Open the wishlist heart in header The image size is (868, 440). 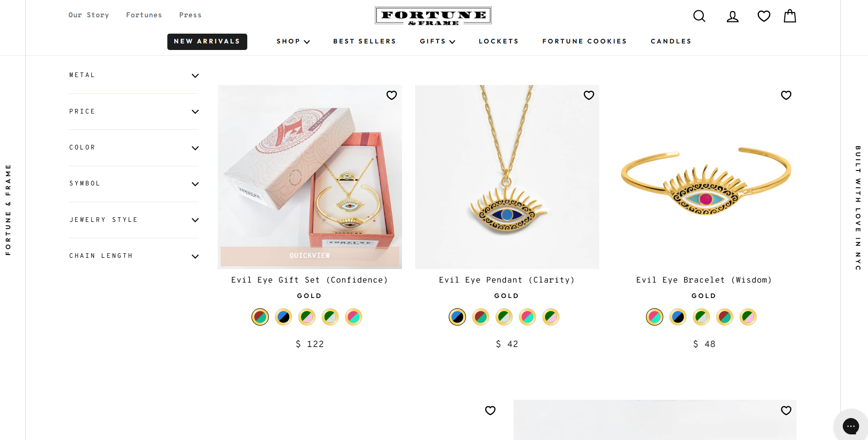click(764, 16)
